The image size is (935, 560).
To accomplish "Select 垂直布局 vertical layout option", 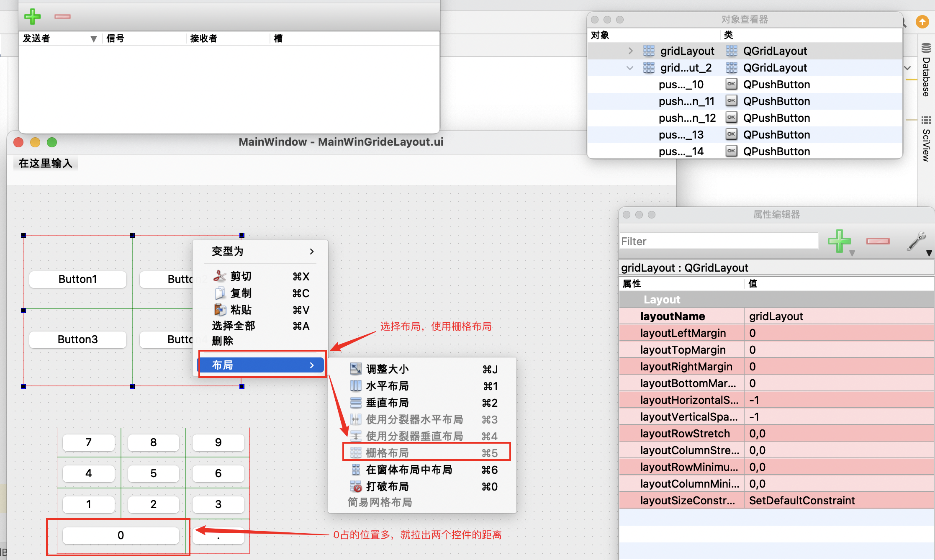I will pyautogui.click(x=387, y=403).
